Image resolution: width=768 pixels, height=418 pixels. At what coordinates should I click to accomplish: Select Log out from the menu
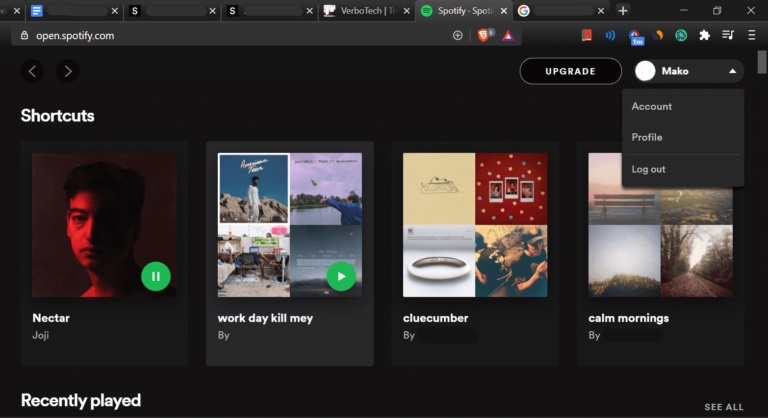pos(648,169)
